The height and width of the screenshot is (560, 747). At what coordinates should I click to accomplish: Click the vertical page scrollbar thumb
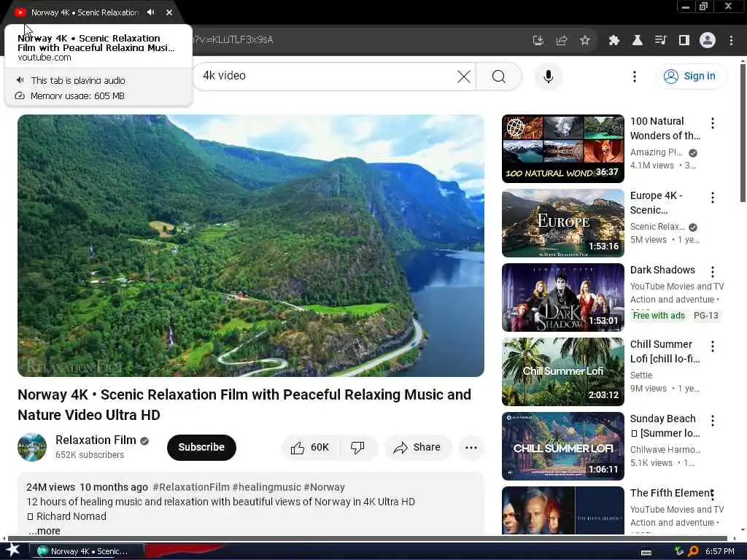[743, 133]
